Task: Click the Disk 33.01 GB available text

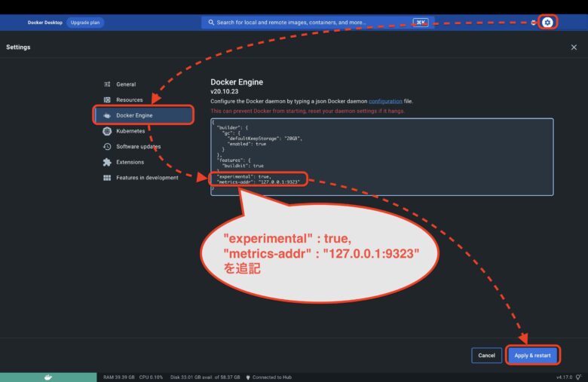Action: [205, 377]
